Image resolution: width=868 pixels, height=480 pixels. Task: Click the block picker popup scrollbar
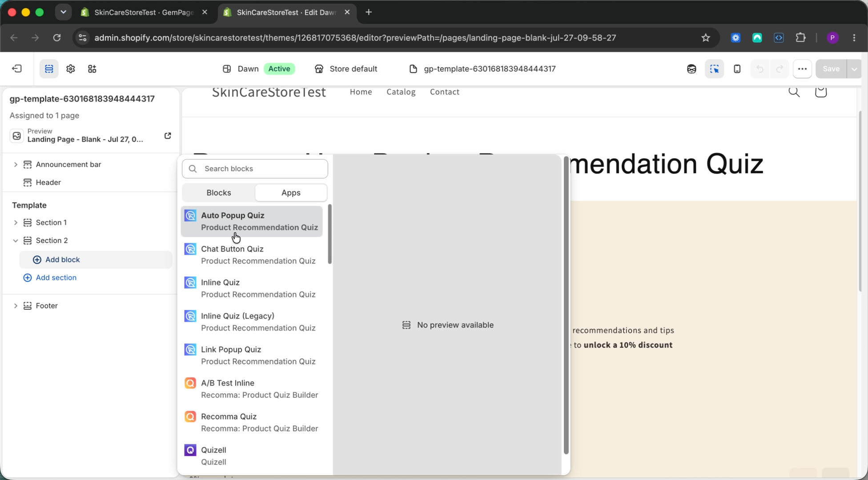tap(566, 306)
